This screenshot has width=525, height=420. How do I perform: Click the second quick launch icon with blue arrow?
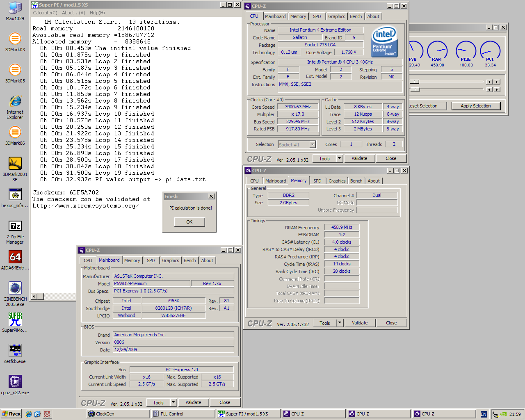38,414
